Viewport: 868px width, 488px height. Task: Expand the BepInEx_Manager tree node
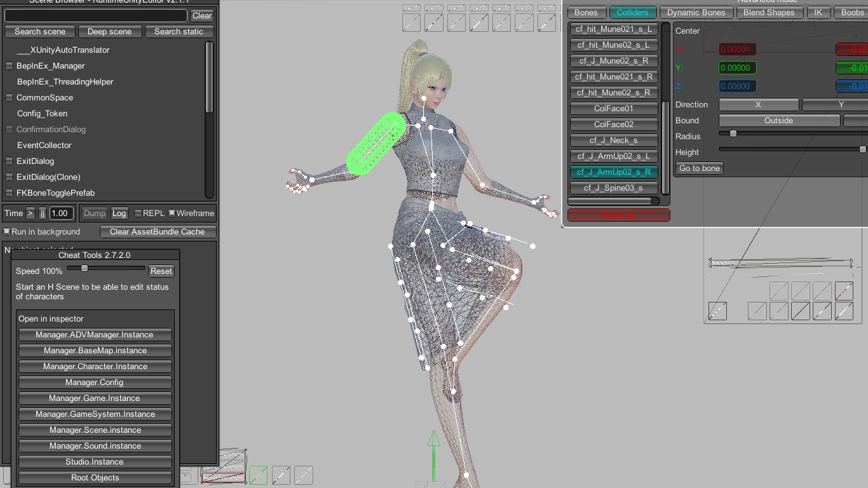click(x=9, y=66)
